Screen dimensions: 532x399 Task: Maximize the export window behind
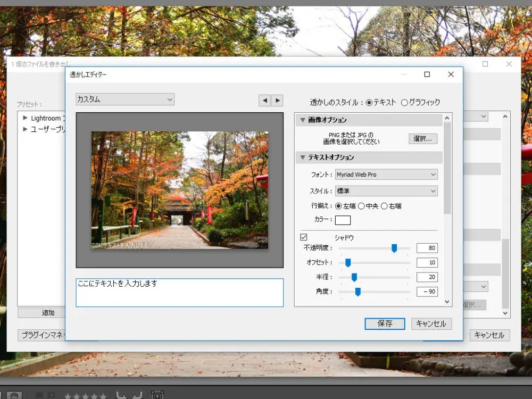point(485,64)
